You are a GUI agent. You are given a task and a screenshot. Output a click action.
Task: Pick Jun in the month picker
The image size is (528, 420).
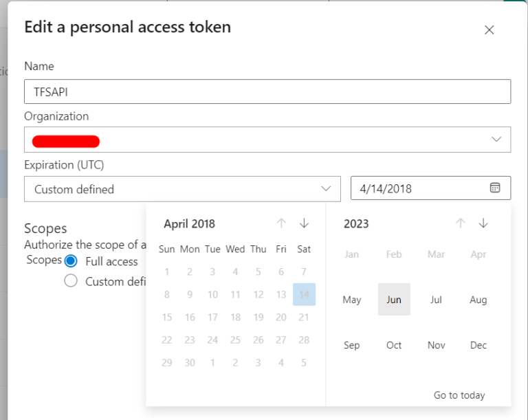point(394,300)
